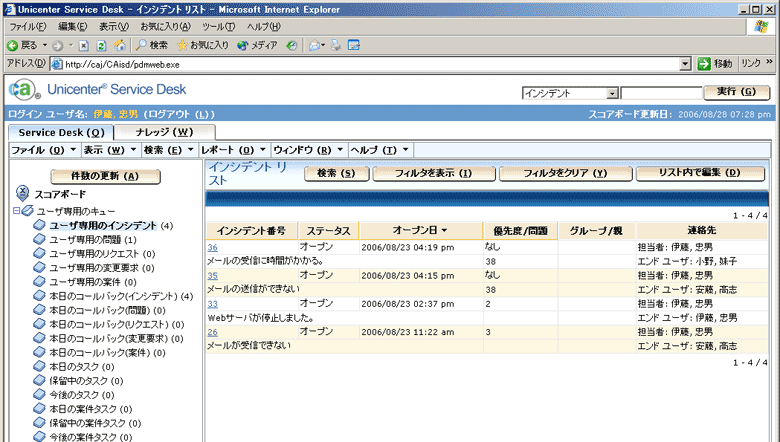Select ユーザ専用の問題 (1) in the tree
The height and width of the screenshot is (442, 780).
tap(92, 240)
